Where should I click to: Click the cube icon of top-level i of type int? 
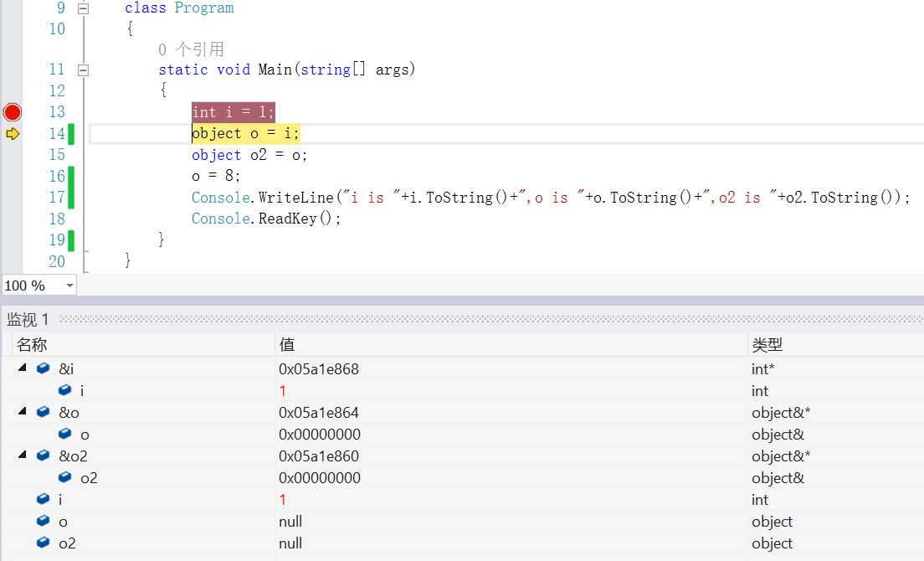coord(43,499)
